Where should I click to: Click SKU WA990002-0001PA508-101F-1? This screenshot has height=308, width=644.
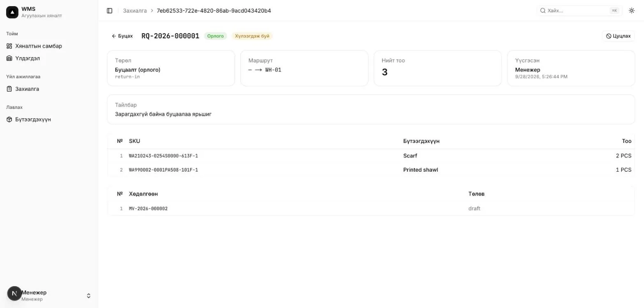tap(163, 170)
